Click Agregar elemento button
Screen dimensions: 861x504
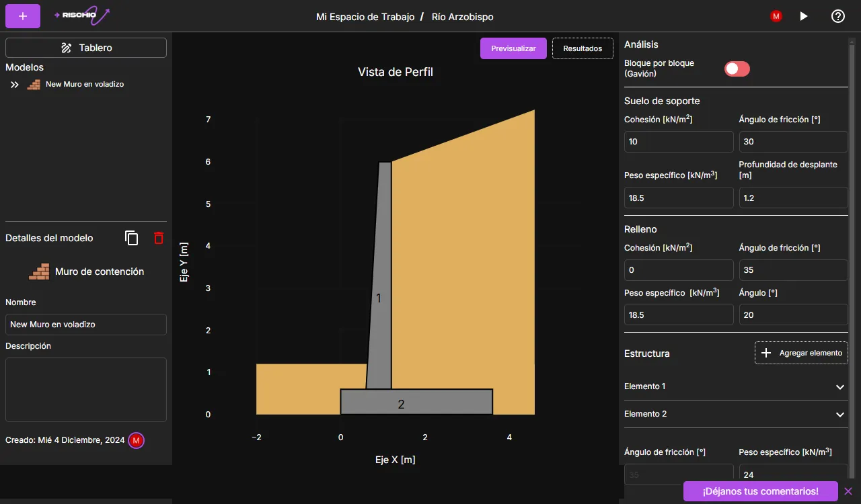[801, 353]
